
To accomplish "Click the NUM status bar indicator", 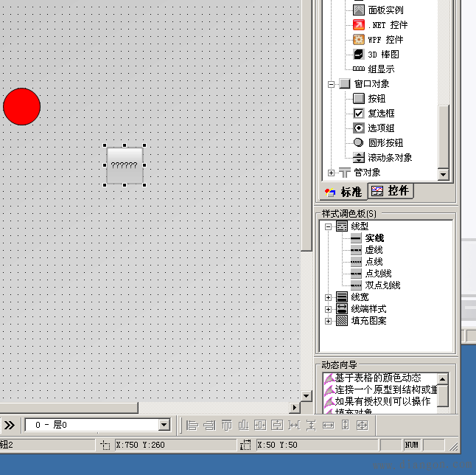I will point(412,445).
